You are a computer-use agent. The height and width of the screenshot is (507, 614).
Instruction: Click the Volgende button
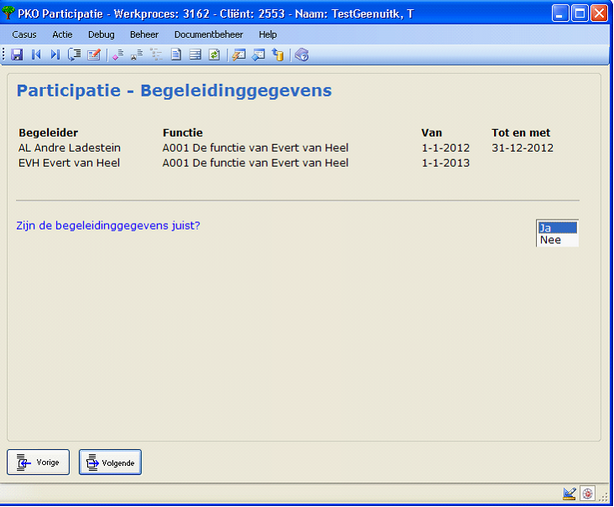110,462
